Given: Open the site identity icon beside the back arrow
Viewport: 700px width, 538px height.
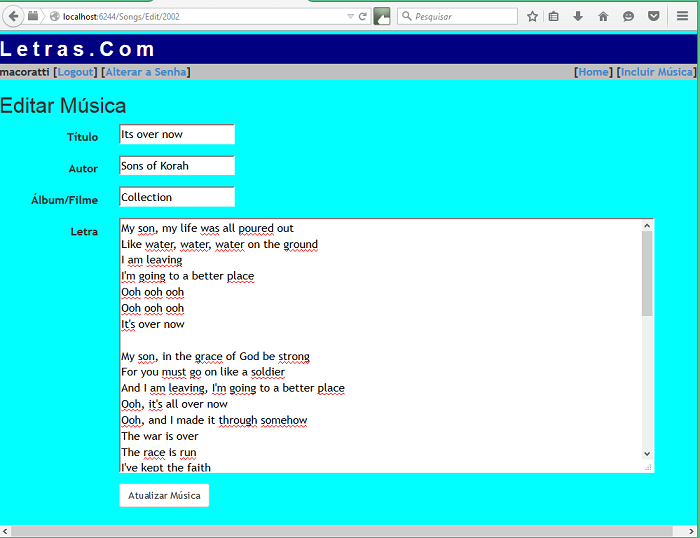Looking at the screenshot, I should (x=33, y=17).
